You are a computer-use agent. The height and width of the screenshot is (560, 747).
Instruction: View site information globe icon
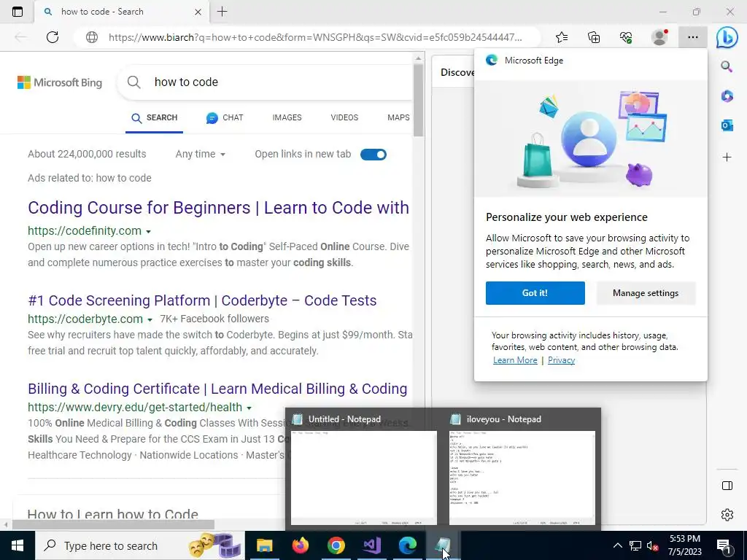click(91, 37)
